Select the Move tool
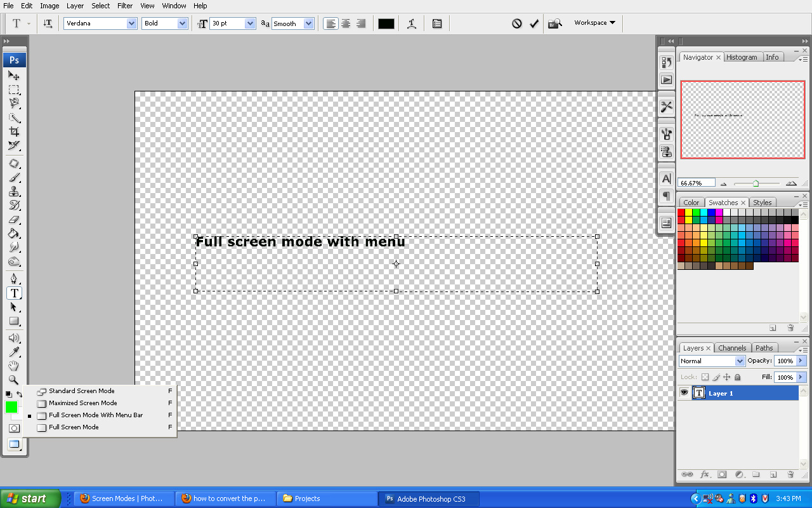 click(14, 75)
